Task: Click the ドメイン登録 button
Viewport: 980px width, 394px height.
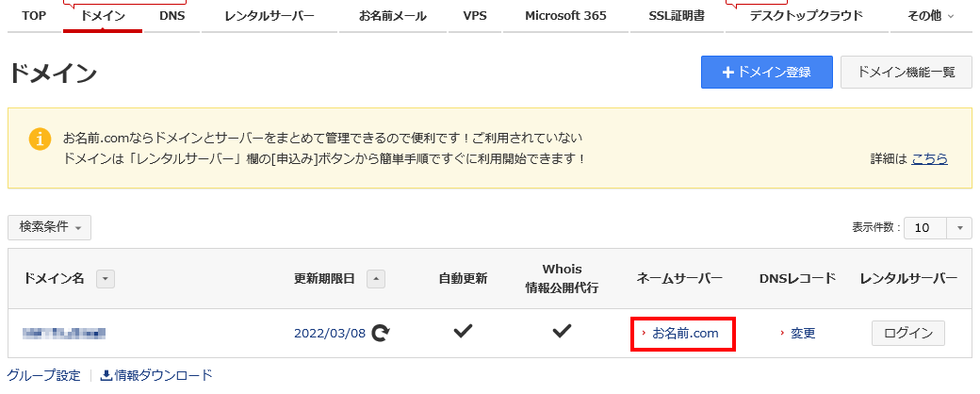Action: coord(767,72)
